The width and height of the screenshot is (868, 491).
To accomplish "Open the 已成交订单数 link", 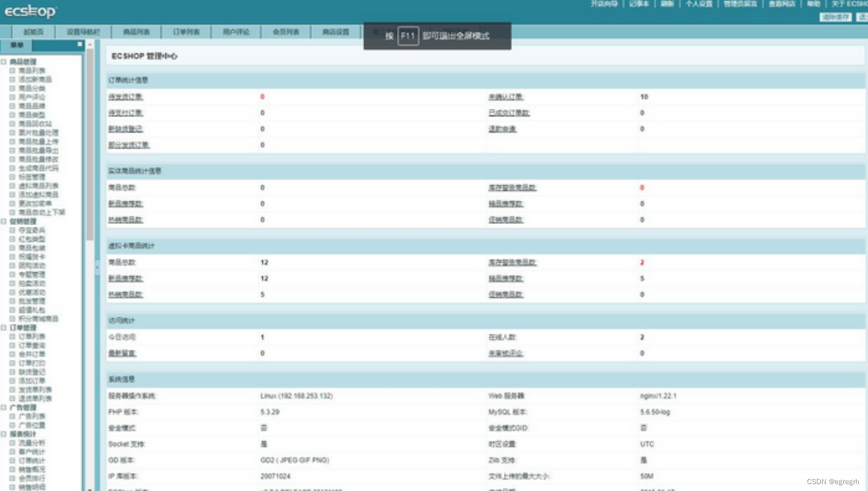I will (x=509, y=113).
